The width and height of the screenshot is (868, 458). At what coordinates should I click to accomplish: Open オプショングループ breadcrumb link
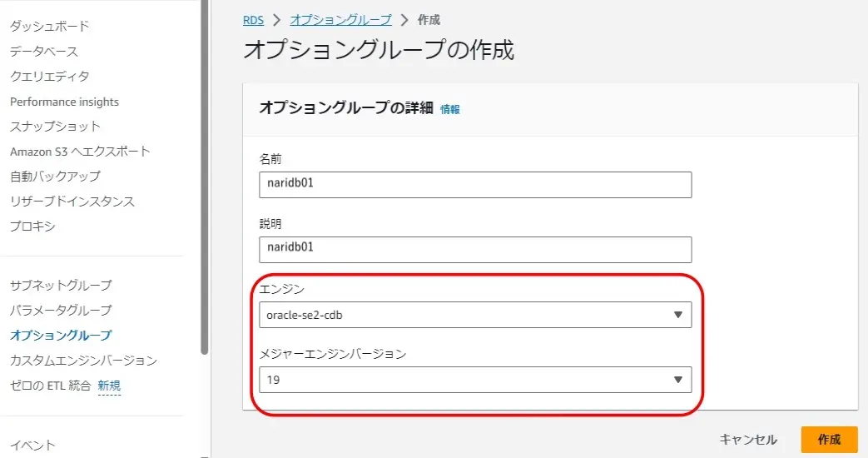(x=340, y=20)
